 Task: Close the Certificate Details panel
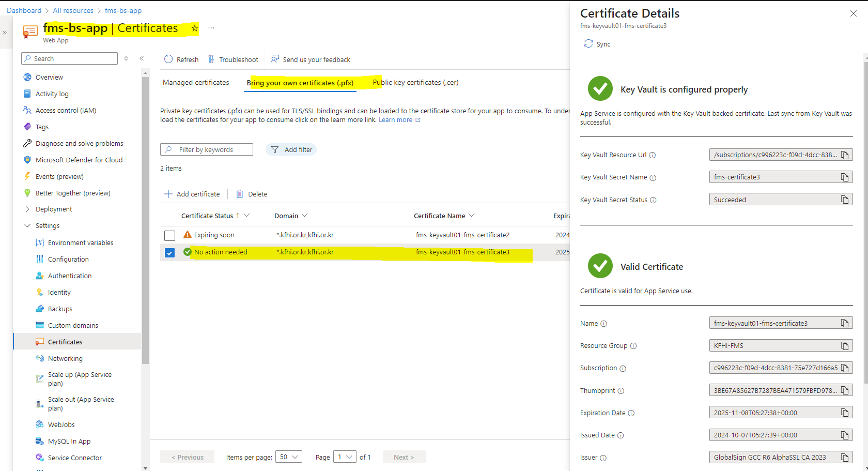pos(854,13)
